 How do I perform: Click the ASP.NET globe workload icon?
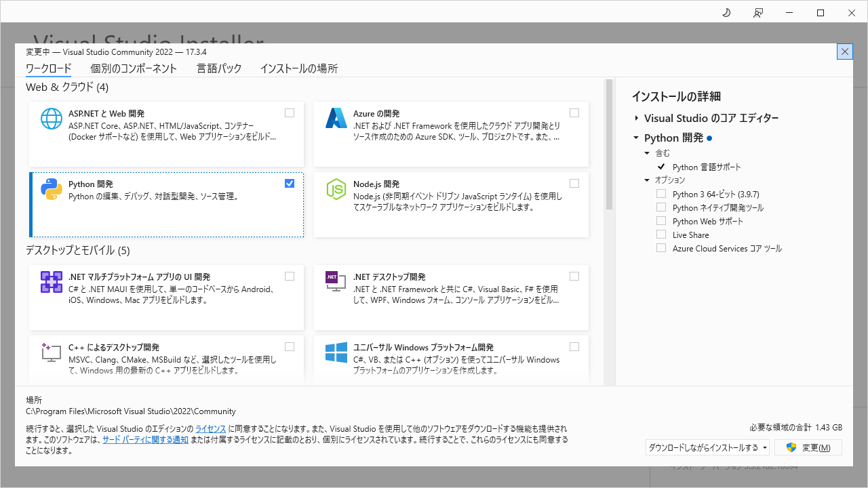pyautogui.click(x=52, y=119)
